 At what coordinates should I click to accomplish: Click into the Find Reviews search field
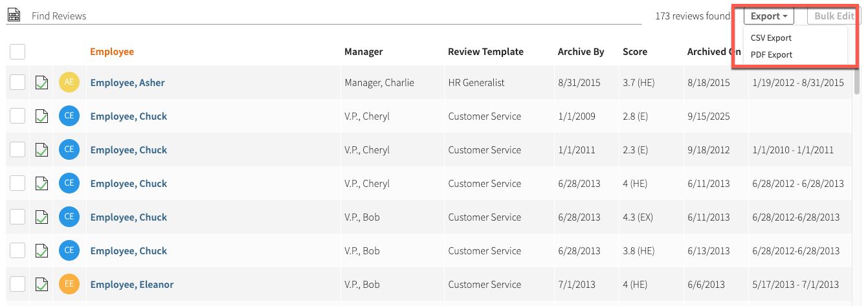point(324,16)
